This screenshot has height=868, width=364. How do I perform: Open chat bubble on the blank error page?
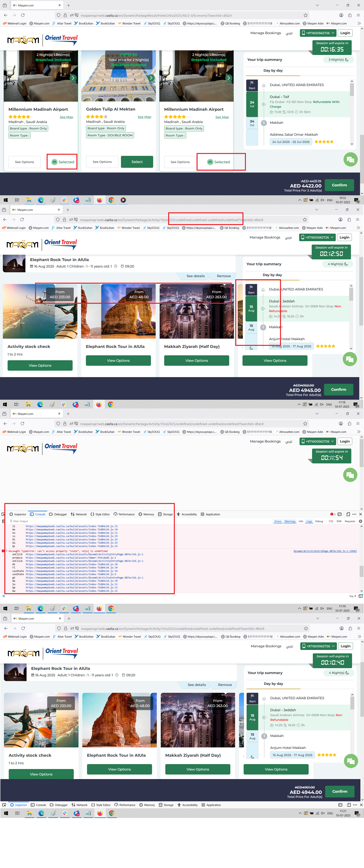tap(350, 475)
